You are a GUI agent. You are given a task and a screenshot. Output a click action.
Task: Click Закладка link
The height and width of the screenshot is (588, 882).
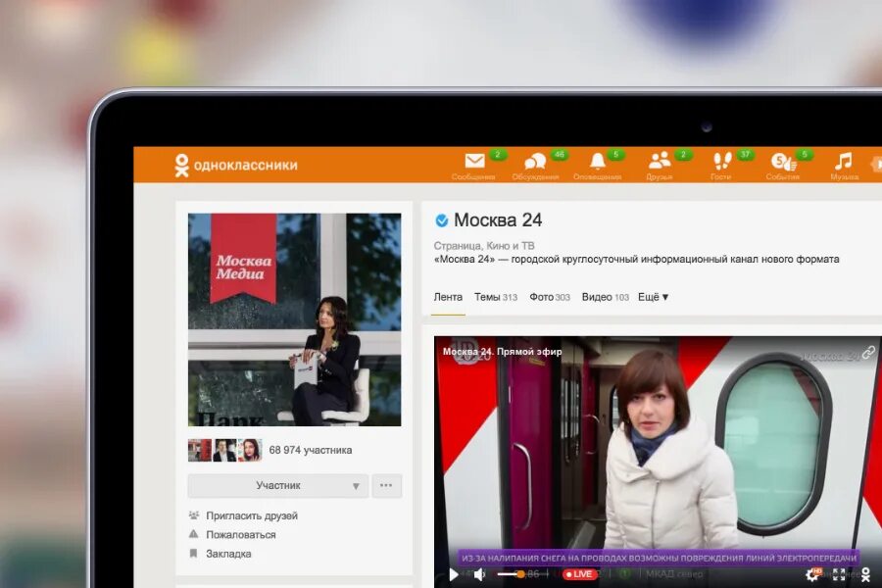tap(228, 554)
